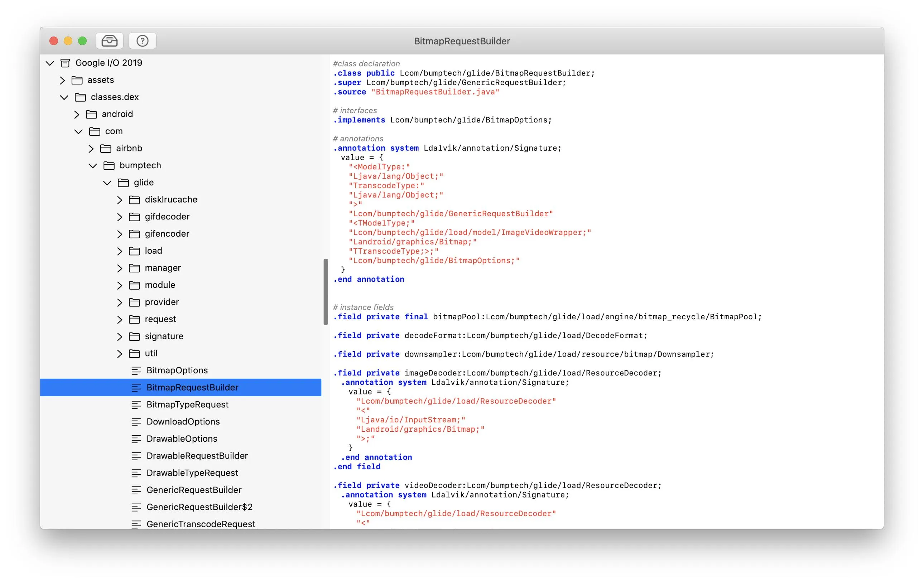Expand the load folder chevron
This screenshot has height=582, width=924.
(119, 251)
